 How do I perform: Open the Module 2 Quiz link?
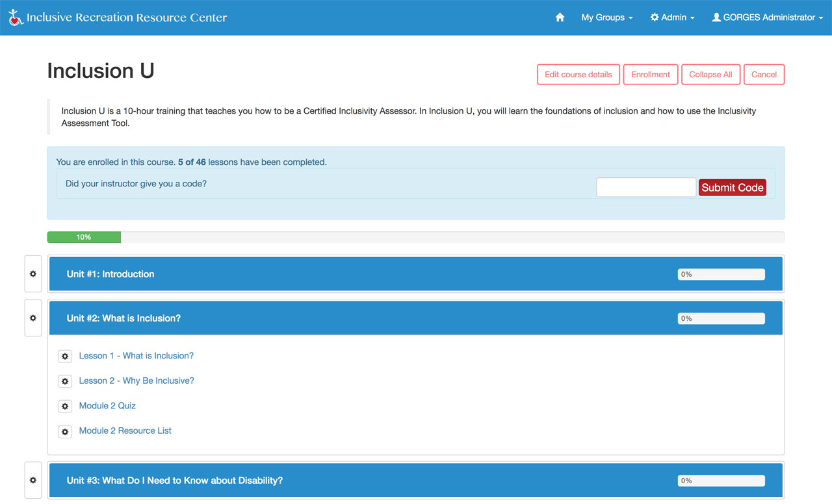107,406
